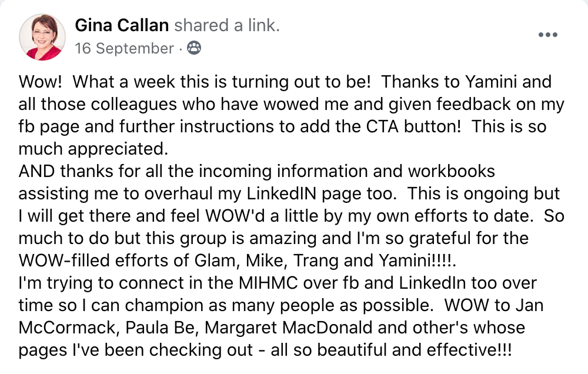
Task: Click the "shared a link" header text
Action: click(x=227, y=25)
